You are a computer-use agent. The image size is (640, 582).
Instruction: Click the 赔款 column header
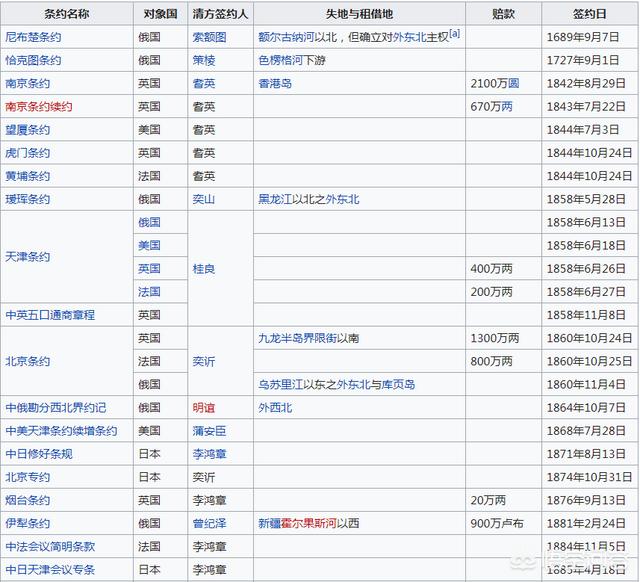coord(503,14)
